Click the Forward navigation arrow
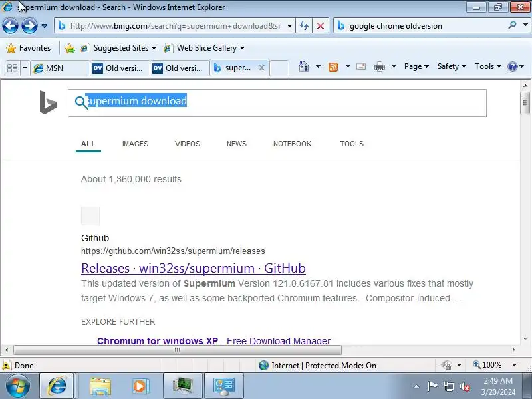The image size is (532, 399). point(29,26)
